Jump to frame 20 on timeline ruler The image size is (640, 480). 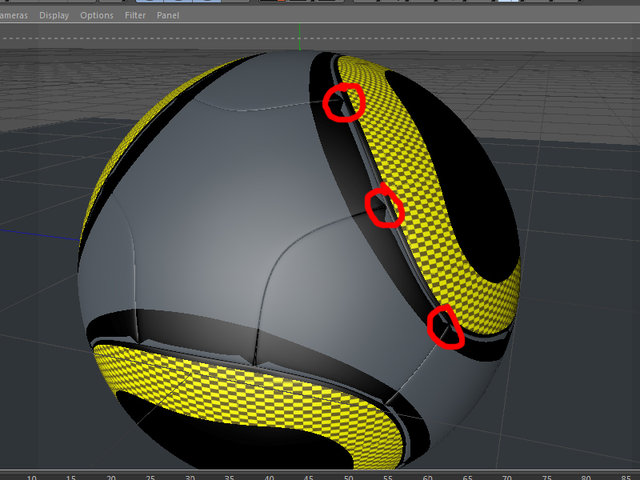111,477
